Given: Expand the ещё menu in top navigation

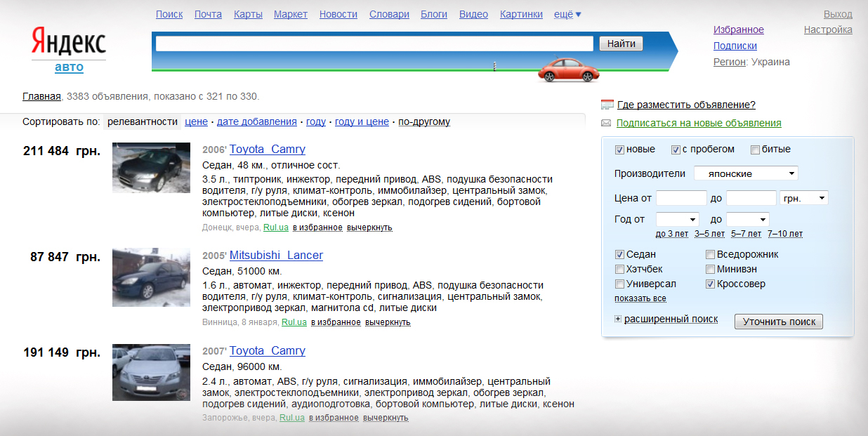Looking at the screenshot, I should click(567, 14).
